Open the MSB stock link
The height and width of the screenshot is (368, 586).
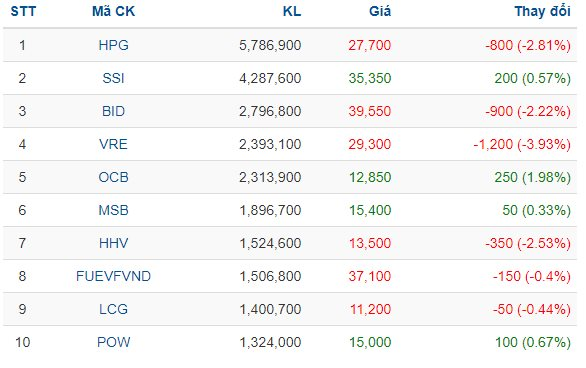(x=113, y=210)
